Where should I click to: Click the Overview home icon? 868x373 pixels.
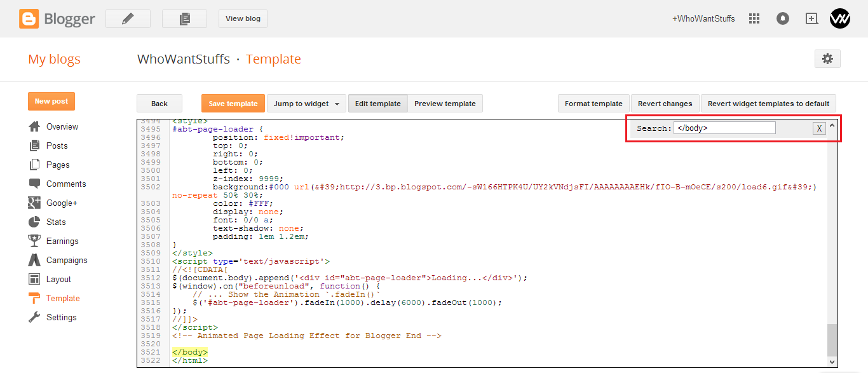[x=34, y=126]
